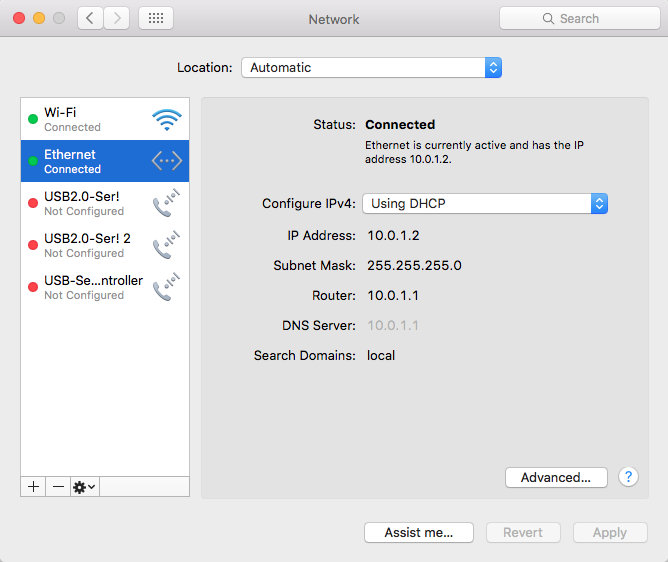Select the USB2.0-Ser! 2 service
This screenshot has width=668, height=562.
pos(105,245)
